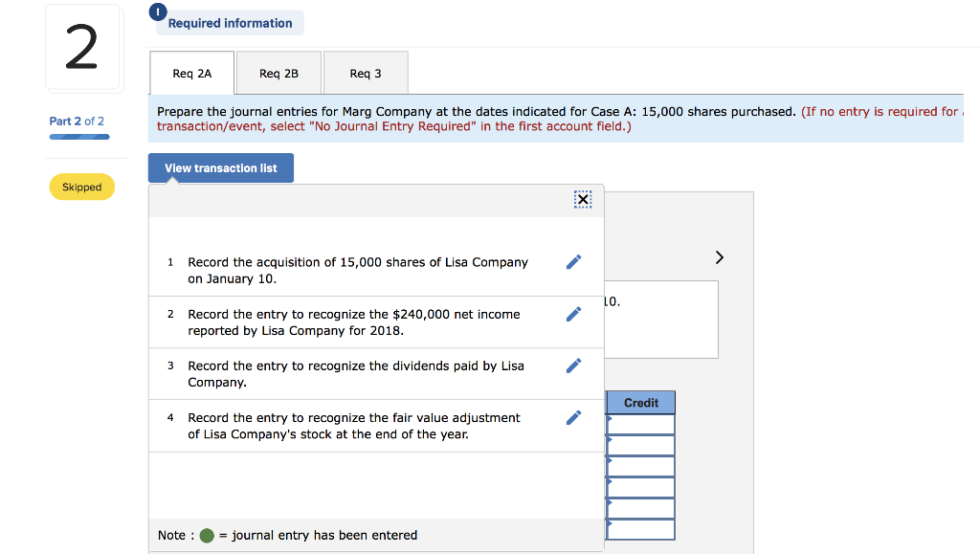This screenshot has height=554, width=980.
Task: Click the View transaction list button
Action: point(220,167)
